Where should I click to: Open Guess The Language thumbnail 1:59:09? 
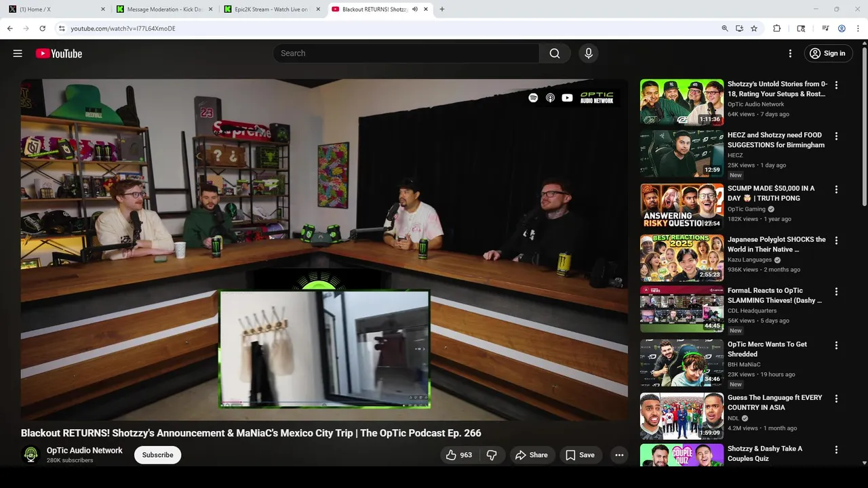(682, 415)
